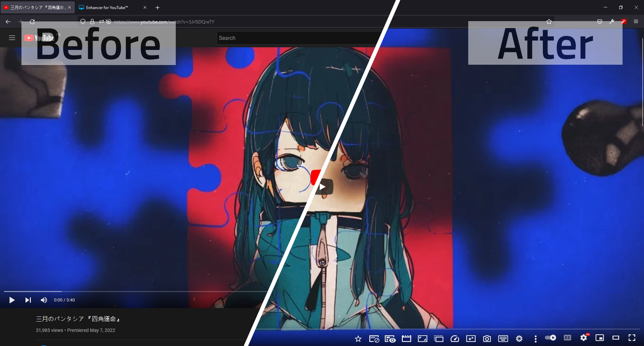644x346 pixels.
Task: Toggle the Enhancer on/off switch
Action: click(x=551, y=338)
